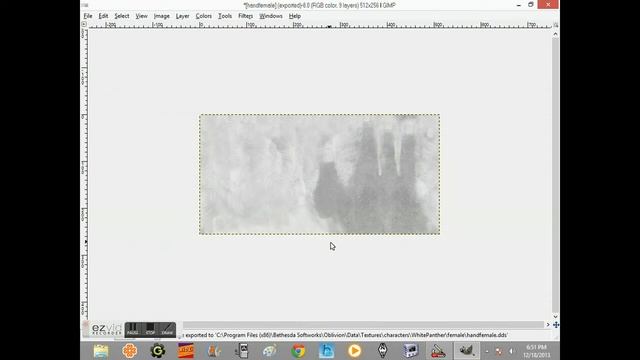Click the horizontal scrollbar thumb
The height and width of the screenshot is (360, 640).
363,325
